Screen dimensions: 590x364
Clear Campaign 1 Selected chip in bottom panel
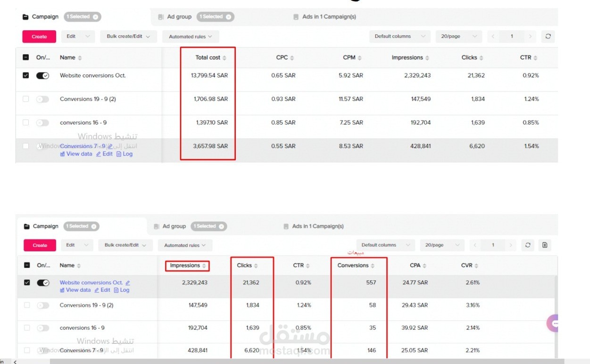[94, 226]
